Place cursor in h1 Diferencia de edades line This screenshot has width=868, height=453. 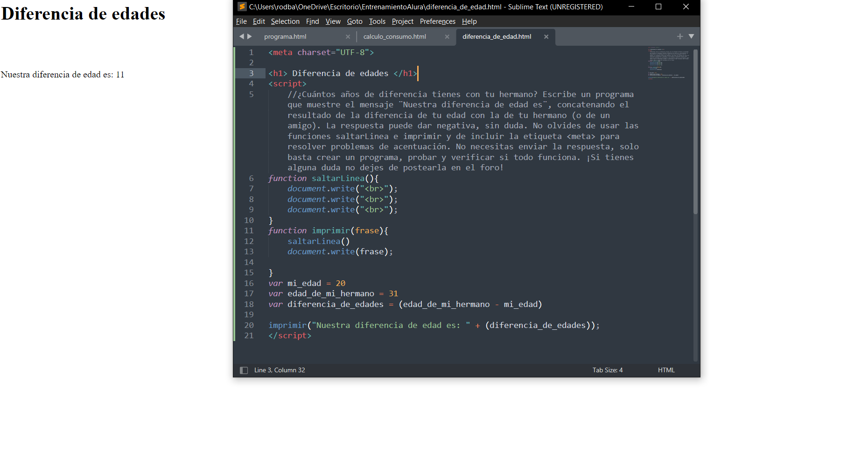(x=343, y=74)
